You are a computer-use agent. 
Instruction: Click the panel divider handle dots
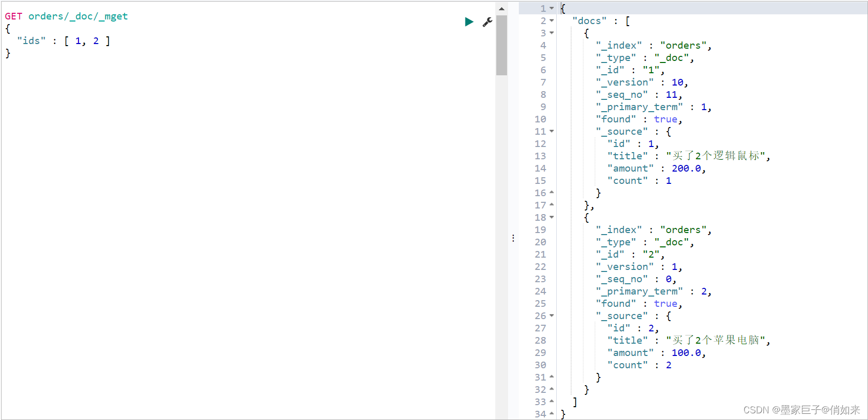coord(513,238)
